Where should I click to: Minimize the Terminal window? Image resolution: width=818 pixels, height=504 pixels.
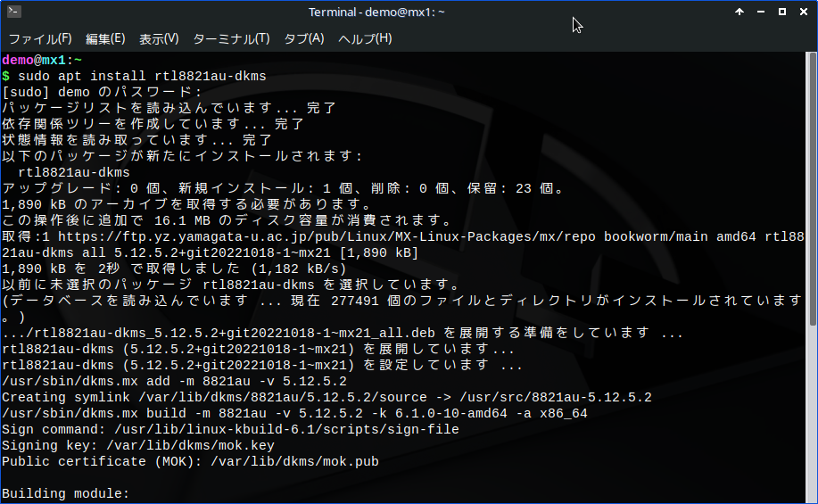[761, 12]
